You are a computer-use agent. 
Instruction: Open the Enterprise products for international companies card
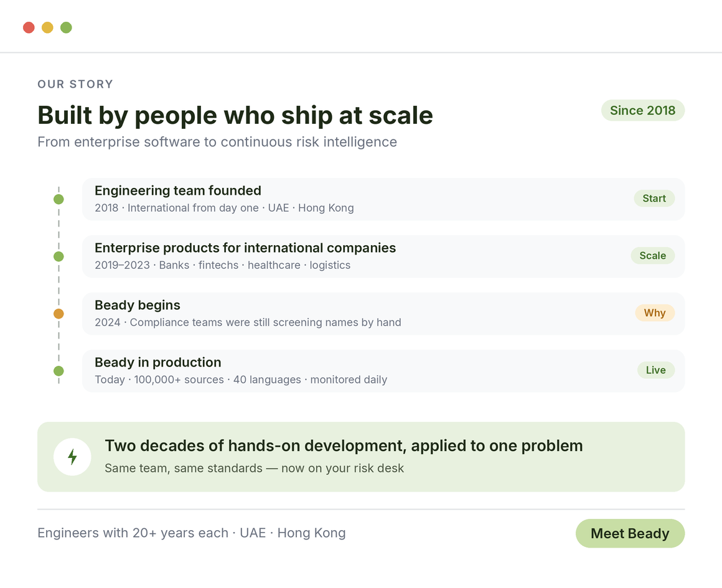click(x=383, y=256)
